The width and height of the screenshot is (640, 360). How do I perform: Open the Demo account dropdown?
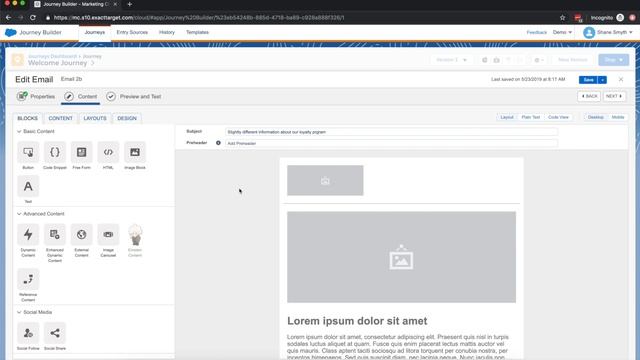click(562, 32)
